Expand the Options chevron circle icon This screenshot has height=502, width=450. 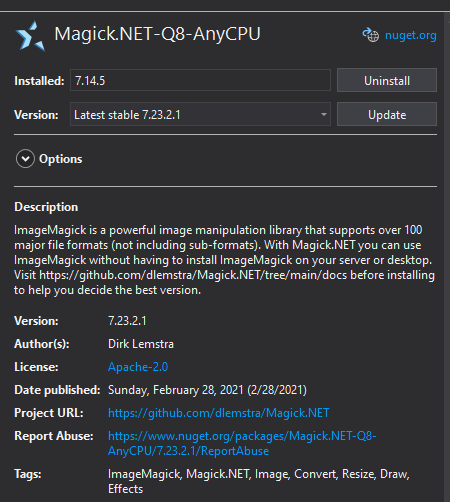click(25, 159)
